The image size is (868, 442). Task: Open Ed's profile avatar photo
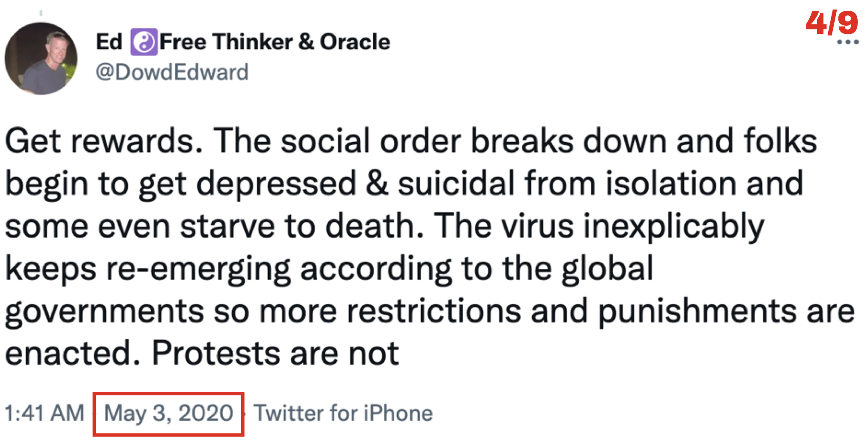click(41, 59)
